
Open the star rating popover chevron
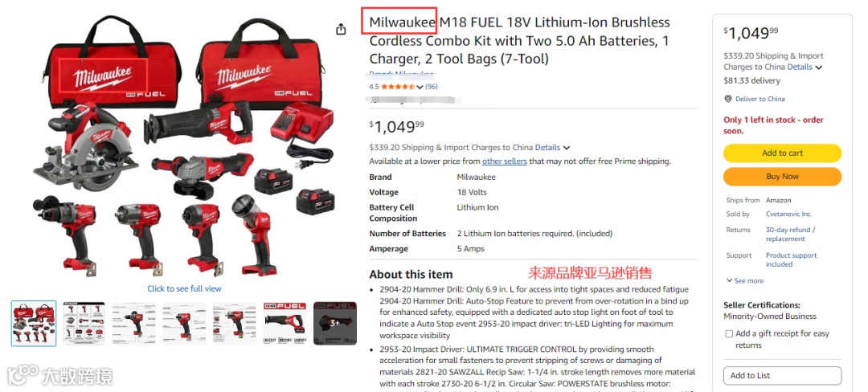tap(420, 87)
